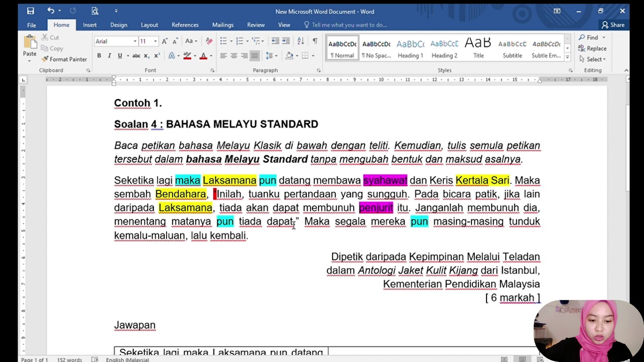
Task: Toggle Bold formatting
Action: (x=99, y=56)
